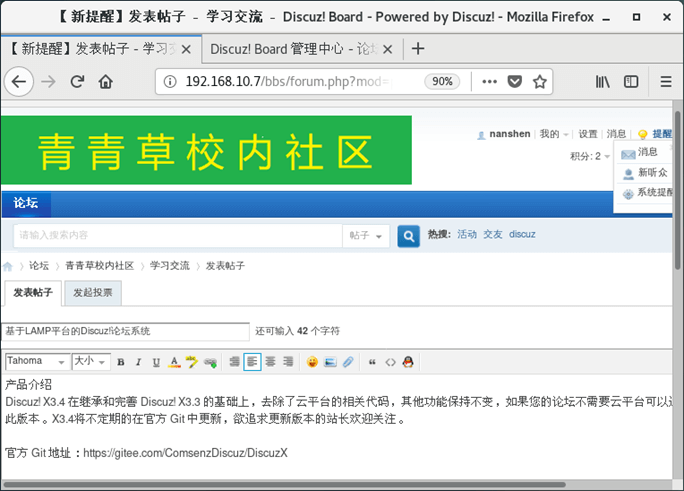Click the vertical page scrollbar
The image size is (684, 491).
[x=678, y=190]
